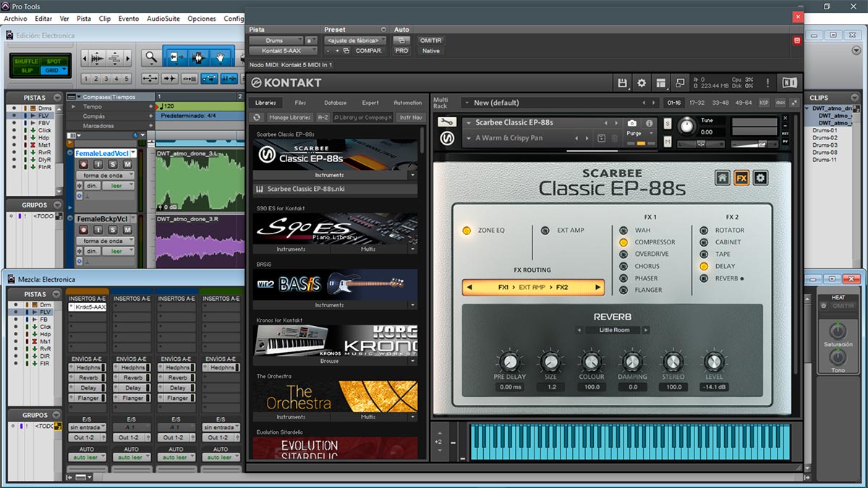Image resolution: width=868 pixels, height=488 pixels.
Task: Disable the DELAY in FX 2
Action: 704,266
